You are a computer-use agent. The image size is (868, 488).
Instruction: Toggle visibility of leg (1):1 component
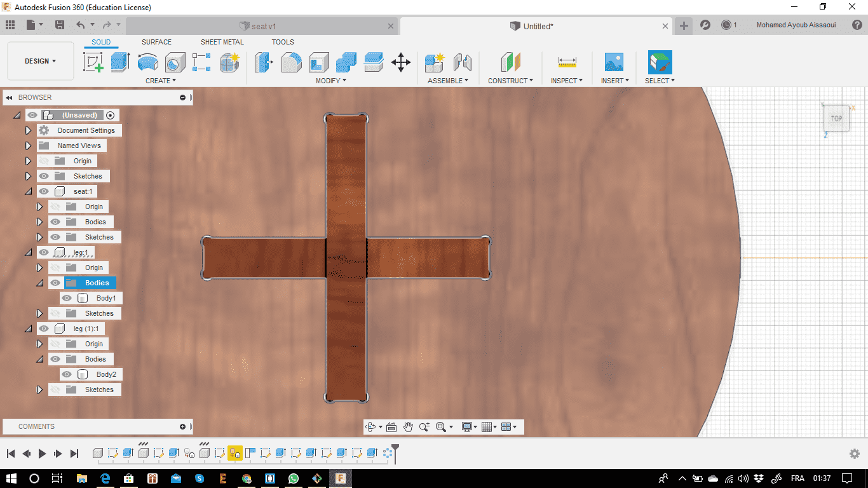44,329
